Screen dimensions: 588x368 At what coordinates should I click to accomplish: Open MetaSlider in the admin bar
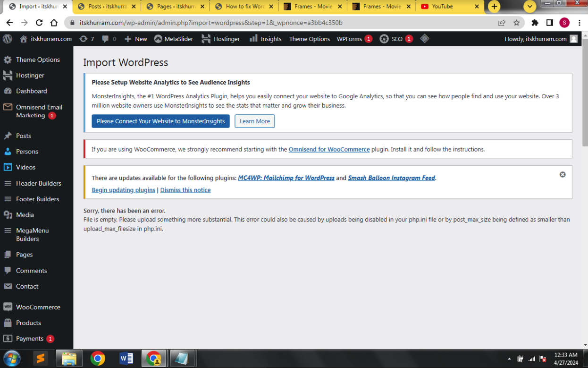(174, 39)
